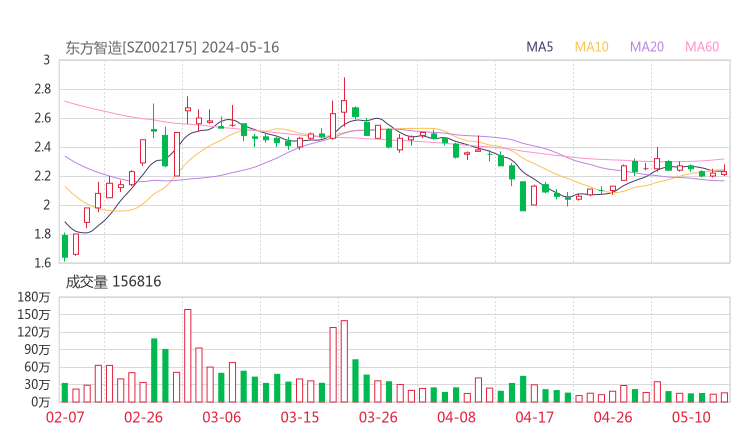The image size is (740, 440).
Task: Select the MA60 legend label
Action: (702, 47)
